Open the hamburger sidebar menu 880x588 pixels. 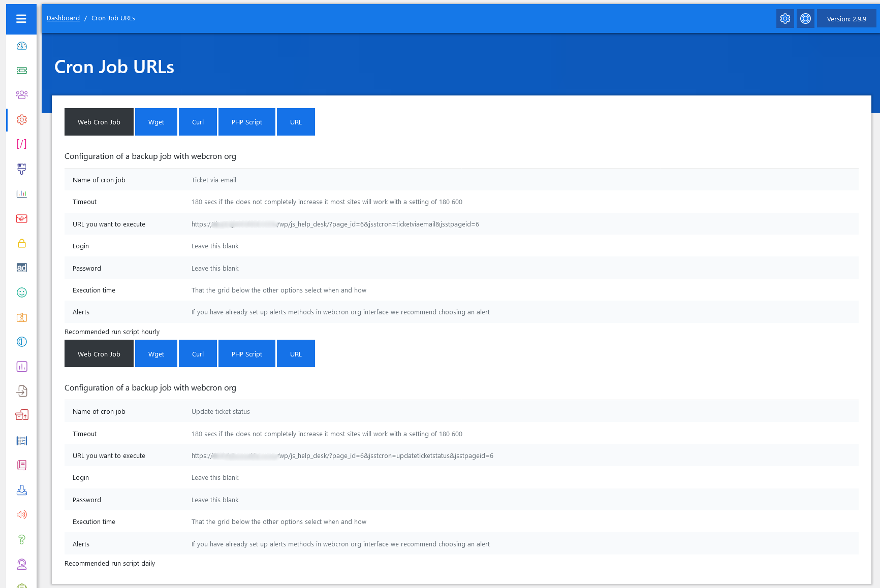21,19
